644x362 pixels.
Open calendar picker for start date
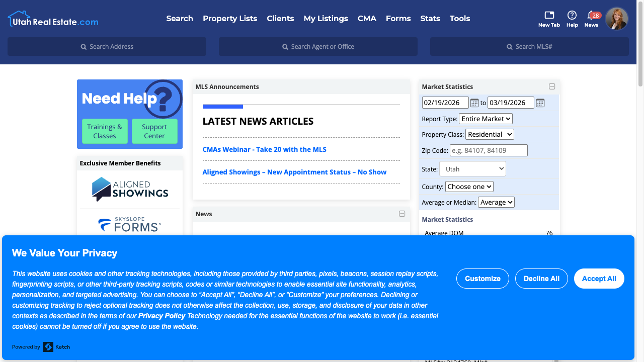click(x=474, y=103)
